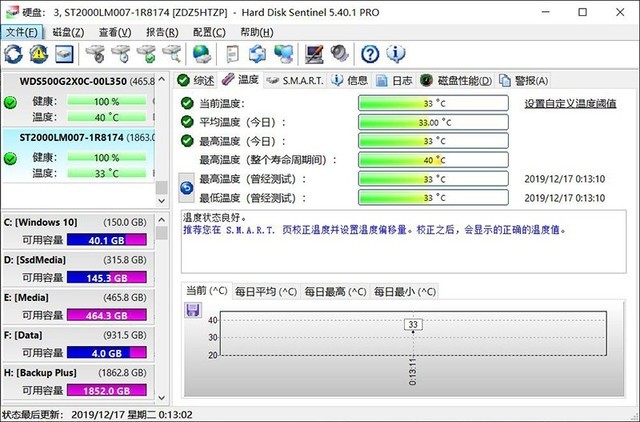Click the 33 data point label on graph
Image resolution: width=640 pixels, height=422 pixels.
[413, 324]
